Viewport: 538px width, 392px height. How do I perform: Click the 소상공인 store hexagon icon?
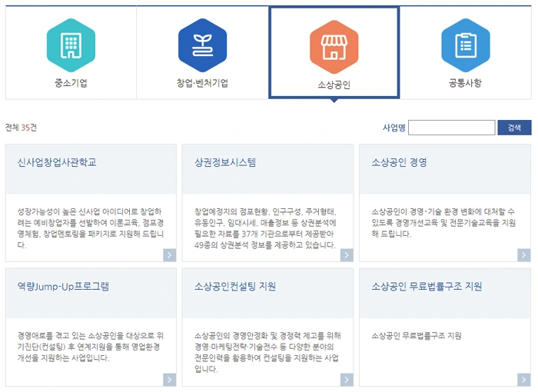[x=334, y=47]
